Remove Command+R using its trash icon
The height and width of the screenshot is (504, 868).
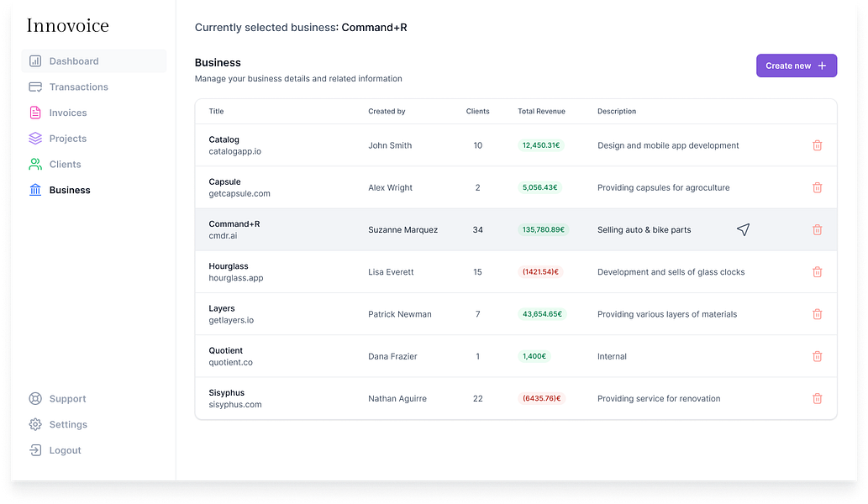(x=817, y=229)
